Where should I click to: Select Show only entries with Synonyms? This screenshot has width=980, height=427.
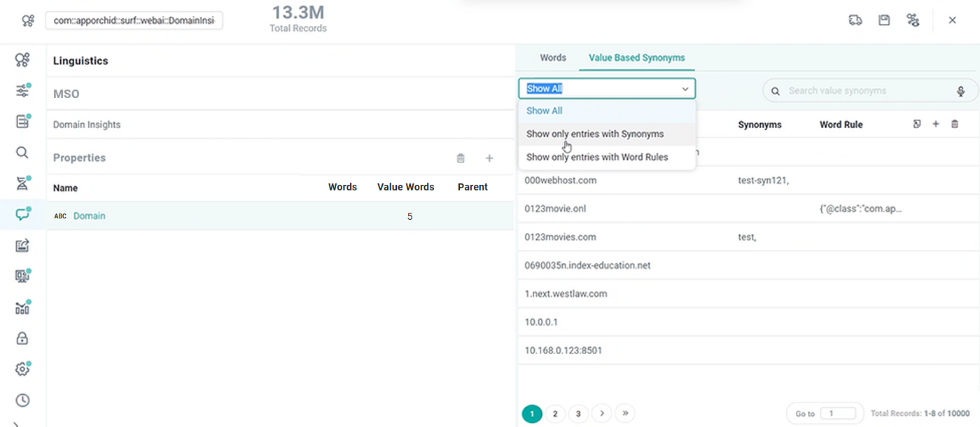tap(595, 134)
